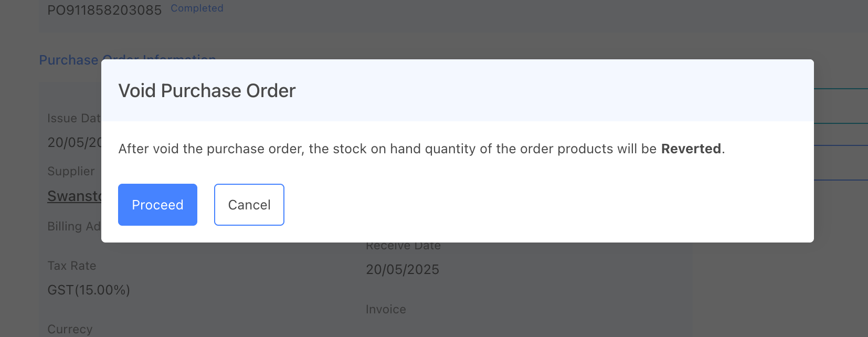The height and width of the screenshot is (337, 868).
Task: Click the Void Purchase Order dialog title
Action: point(207,91)
